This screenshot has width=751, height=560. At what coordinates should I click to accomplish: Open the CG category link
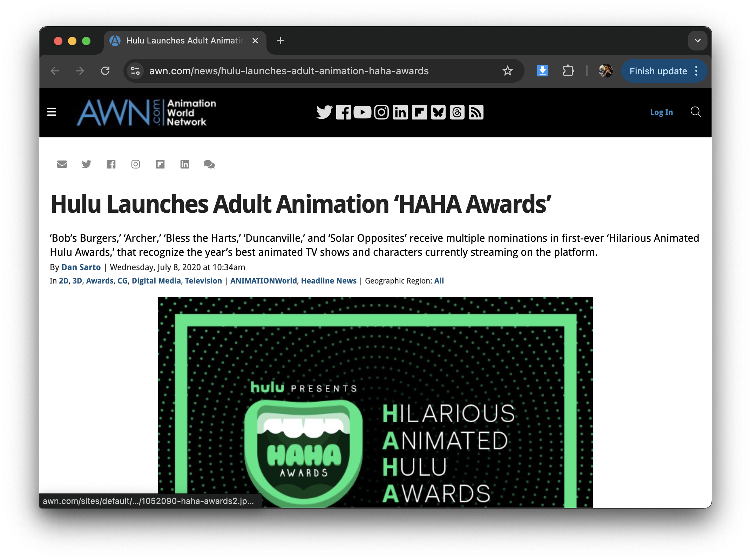tap(123, 281)
